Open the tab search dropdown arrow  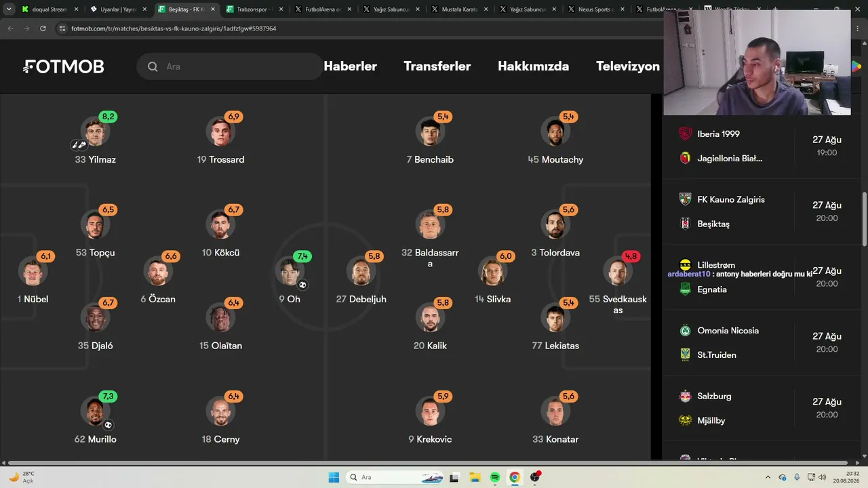(x=9, y=9)
